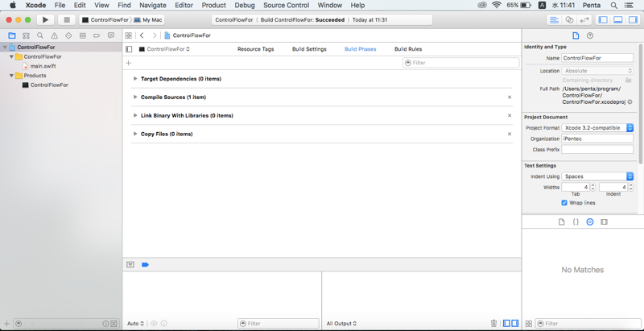
Task: Switch to the Version editor
Action: (x=584, y=19)
